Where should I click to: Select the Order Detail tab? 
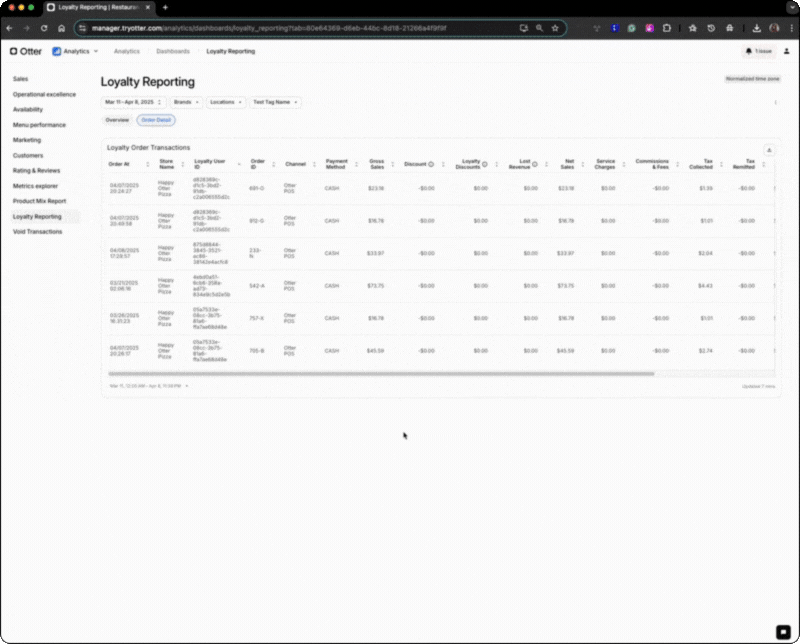point(155,120)
